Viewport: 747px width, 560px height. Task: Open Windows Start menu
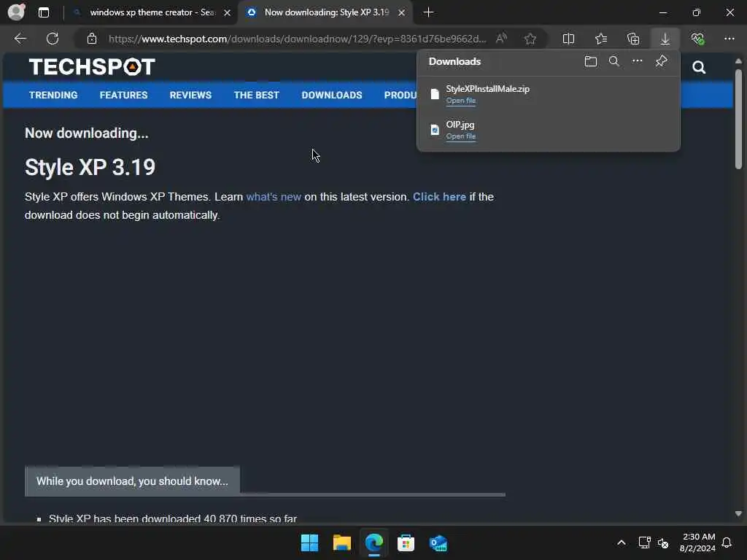point(309,542)
